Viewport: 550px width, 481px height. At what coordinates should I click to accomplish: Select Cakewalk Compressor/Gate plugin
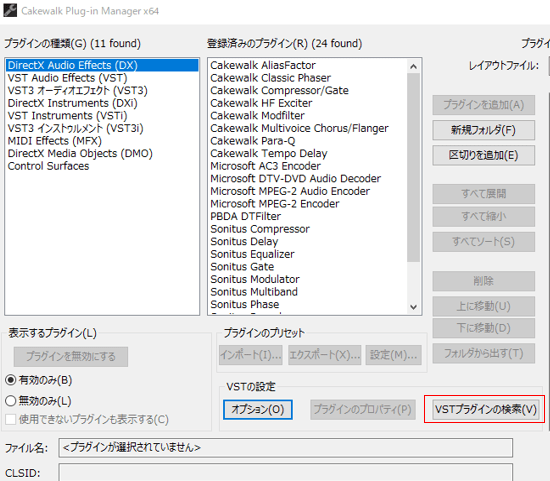pyautogui.click(x=308, y=91)
